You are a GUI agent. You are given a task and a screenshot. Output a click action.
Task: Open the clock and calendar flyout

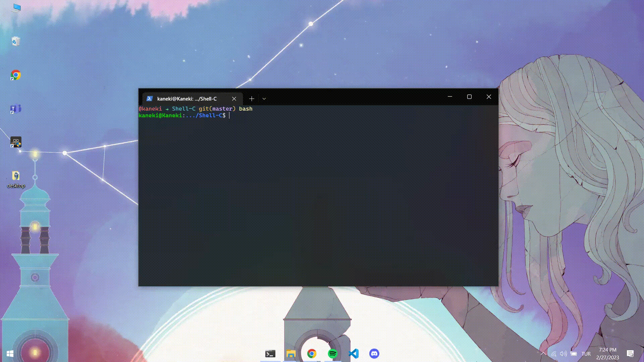607,354
